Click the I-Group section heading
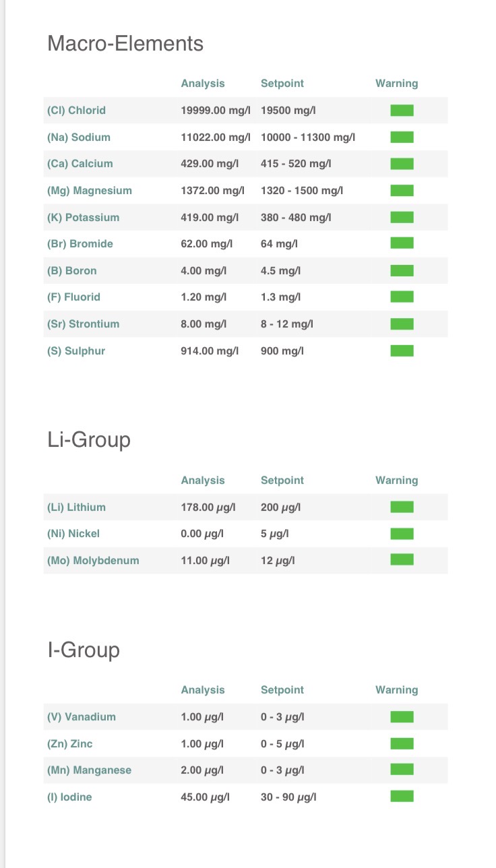Viewport: 496px width, 868px height. pos(84,650)
